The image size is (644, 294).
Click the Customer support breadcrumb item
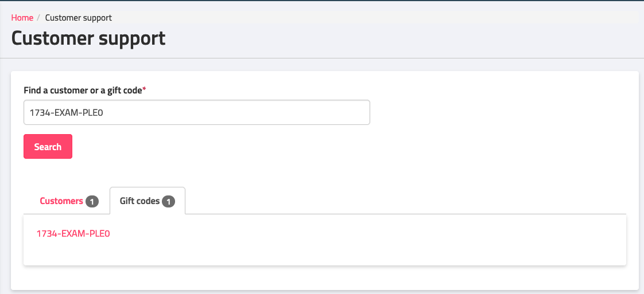tap(79, 18)
